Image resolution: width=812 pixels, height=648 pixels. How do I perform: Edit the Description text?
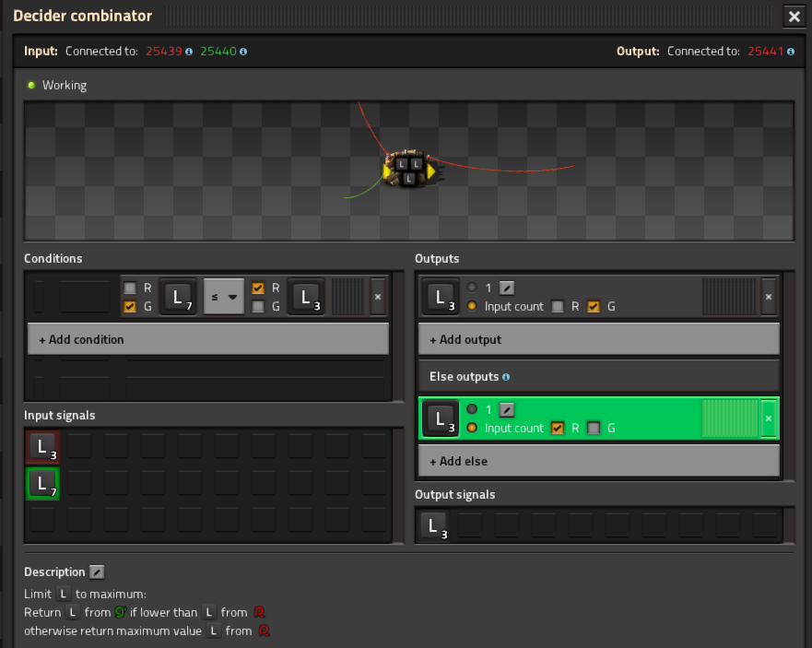click(97, 571)
